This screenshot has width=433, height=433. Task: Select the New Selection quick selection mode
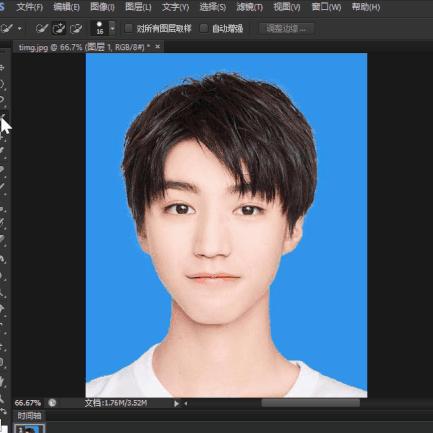42,29
